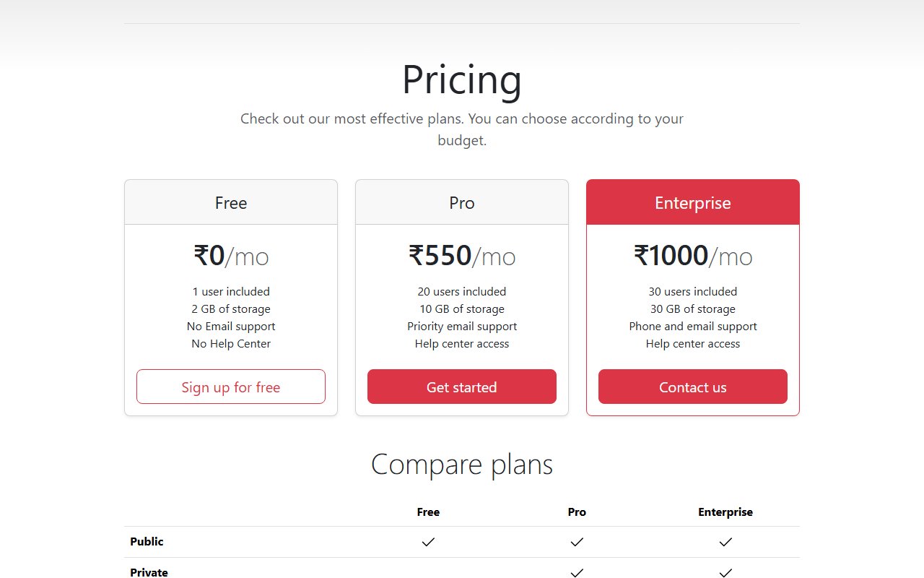
Task: Click the Compare plans heading
Action: [x=461, y=465]
